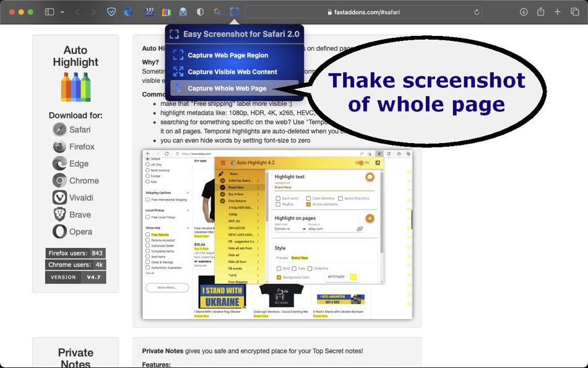Click the Auto Highlight marker pens icon
This screenshot has width=588, height=368.
tap(76, 87)
